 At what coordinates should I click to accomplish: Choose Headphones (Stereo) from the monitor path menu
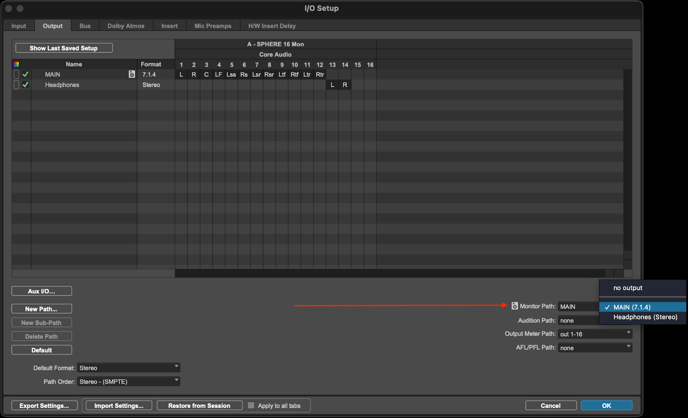click(645, 317)
